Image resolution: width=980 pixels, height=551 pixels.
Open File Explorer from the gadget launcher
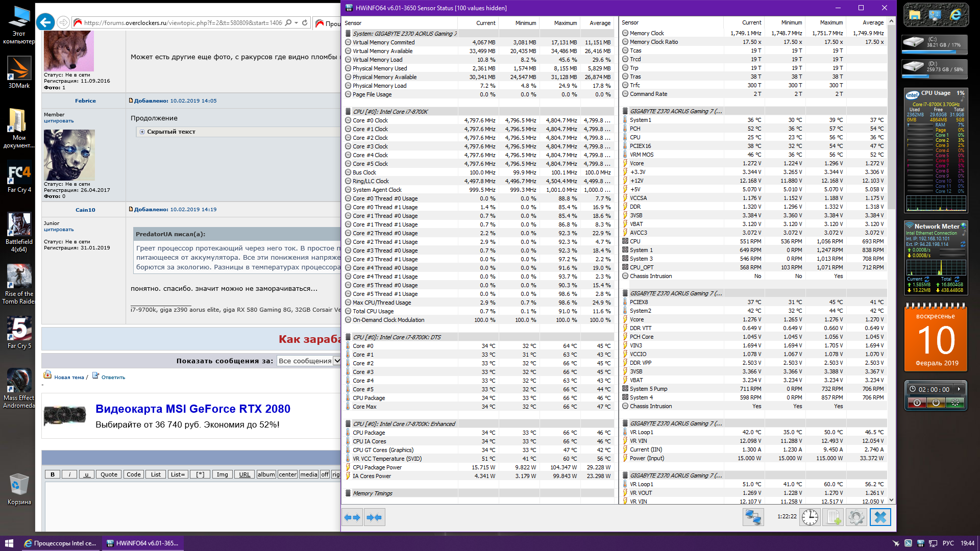(x=915, y=15)
